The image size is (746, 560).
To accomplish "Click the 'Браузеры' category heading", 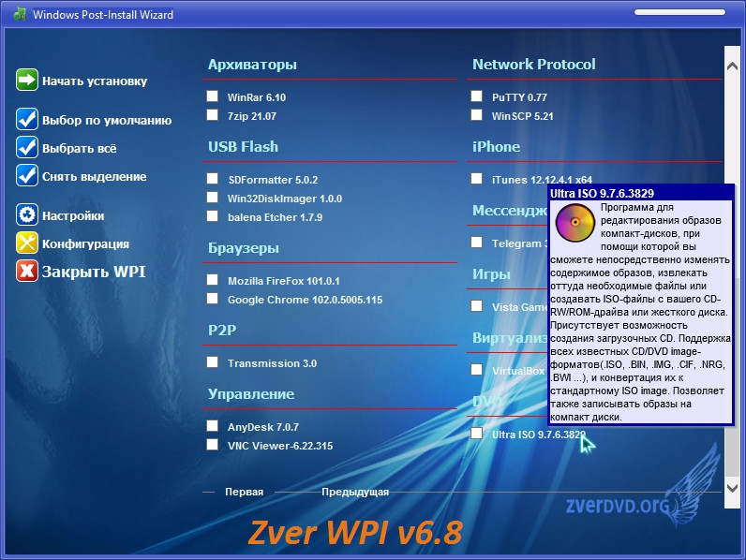I will coord(244,248).
